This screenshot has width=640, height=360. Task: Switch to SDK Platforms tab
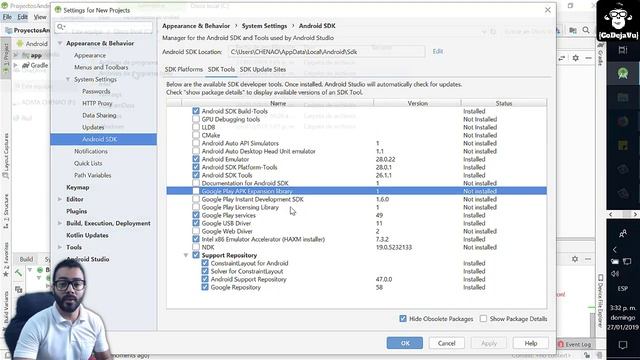pos(184,69)
